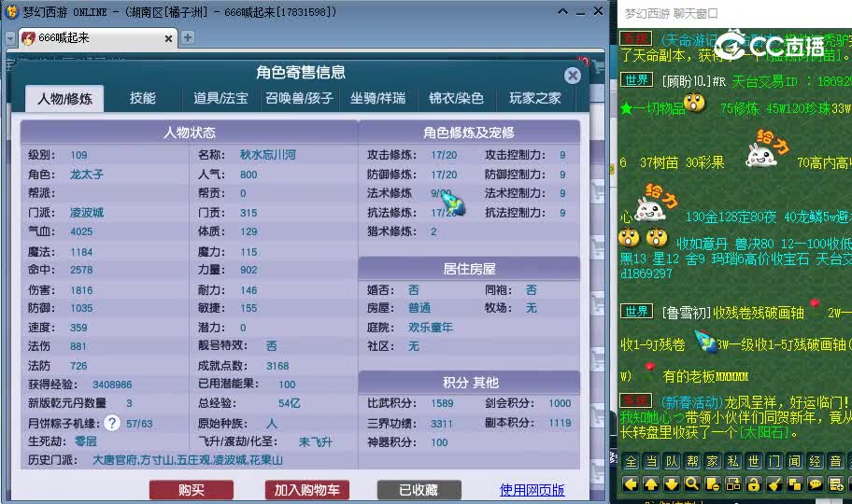Click the 世界 tag before 顾盼10
Screen dimensions: 852x504
click(636, 80)
